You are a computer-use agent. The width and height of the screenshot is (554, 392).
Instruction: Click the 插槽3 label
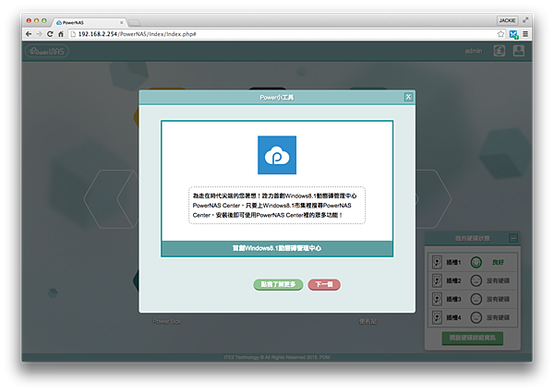[x=453, y=299]
